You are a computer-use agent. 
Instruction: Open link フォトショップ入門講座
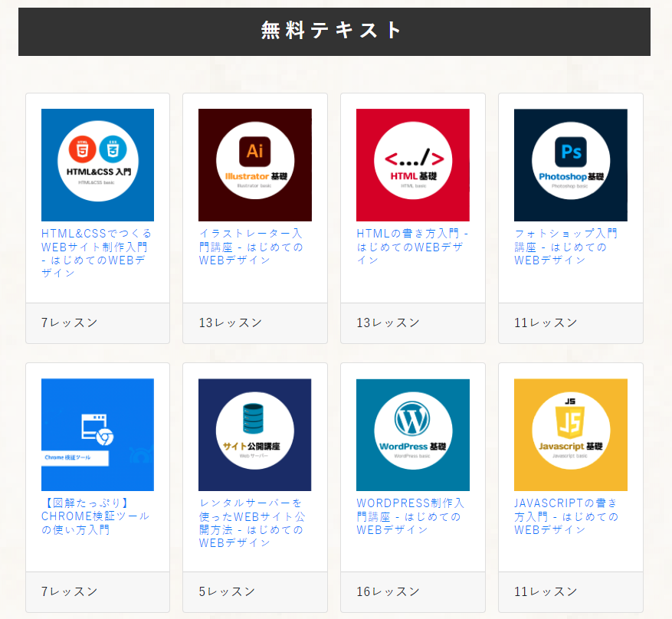pos(565,247)
